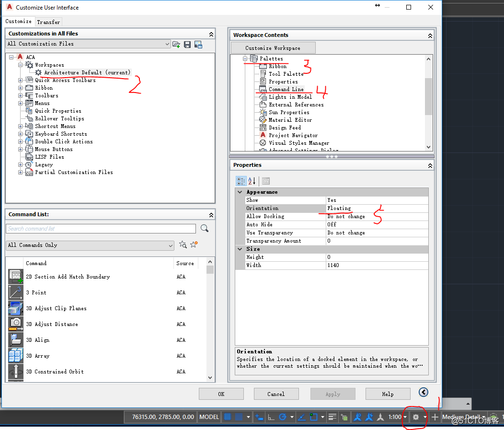Toggle ortho mode status bar icon
Image resolution: width=504 pixels, height=430 pixels.
271,417
